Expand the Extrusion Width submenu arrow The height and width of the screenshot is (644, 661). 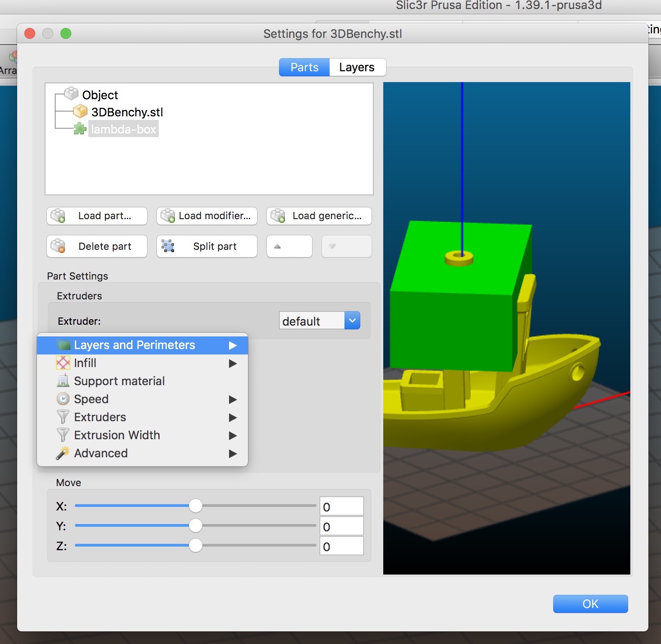coord(233,436)
